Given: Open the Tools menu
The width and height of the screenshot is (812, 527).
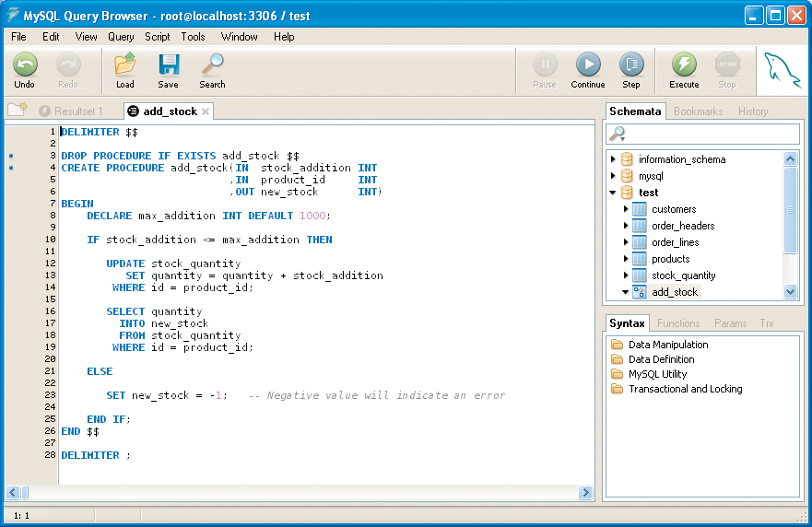Looking at the screenshot, I should 194,37.
